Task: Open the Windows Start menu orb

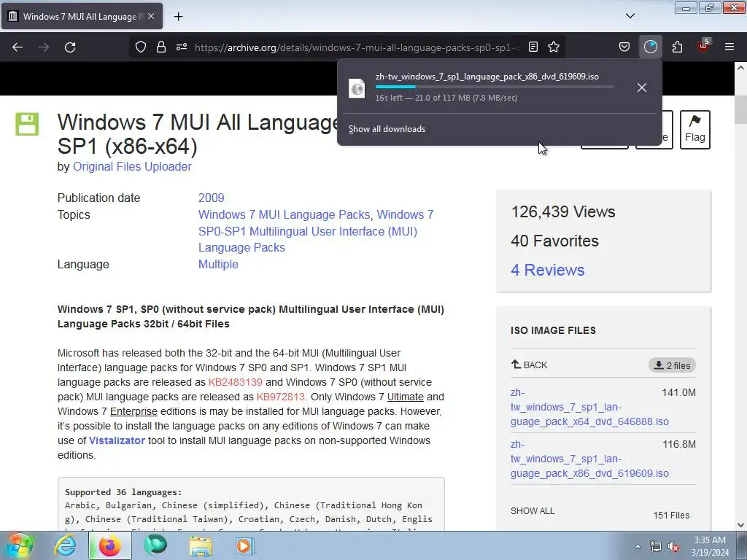Action: point(20,545)
